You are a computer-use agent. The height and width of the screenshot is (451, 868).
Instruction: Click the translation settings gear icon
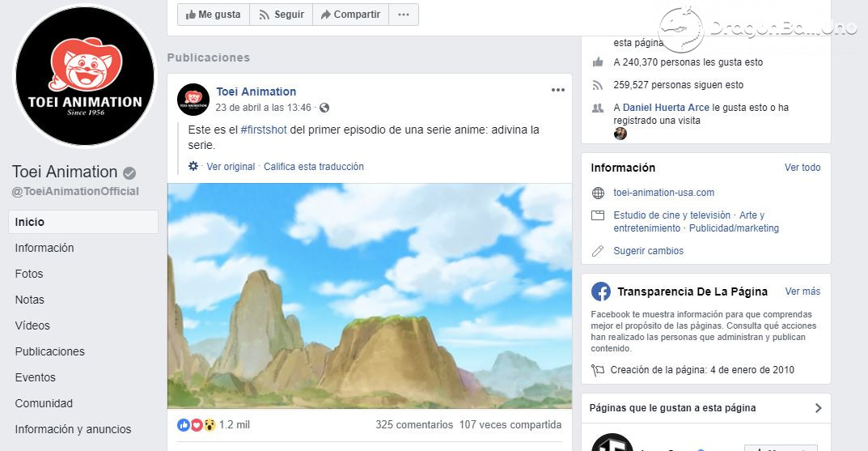[x=193, y=166]
